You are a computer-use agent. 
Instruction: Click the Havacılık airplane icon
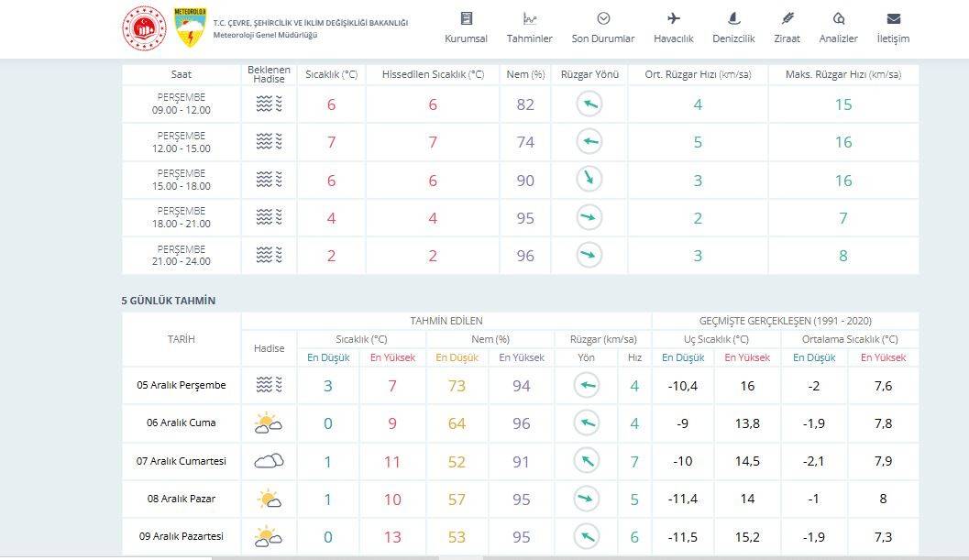coord(674,18)
